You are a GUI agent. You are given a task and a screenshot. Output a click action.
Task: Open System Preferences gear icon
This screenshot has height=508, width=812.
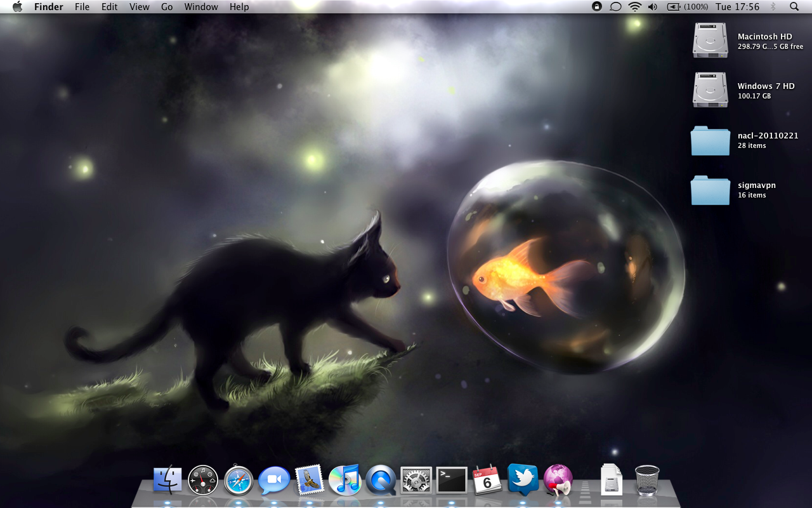tap(416, 481)
